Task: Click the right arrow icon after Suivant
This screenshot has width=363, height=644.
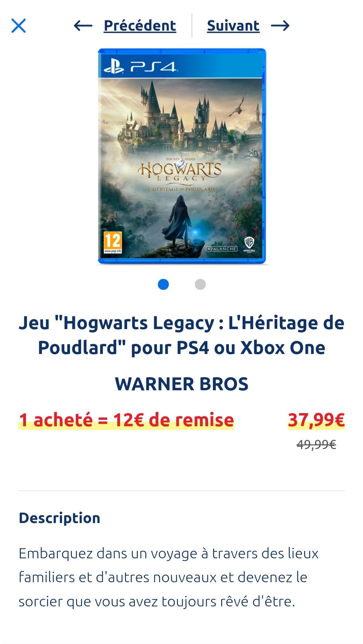Action: point(280,26)
